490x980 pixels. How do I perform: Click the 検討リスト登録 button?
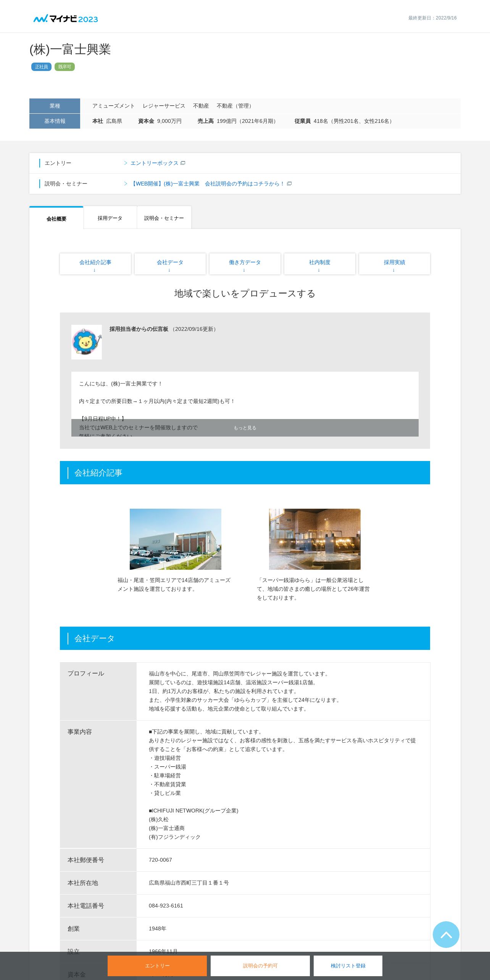(x=348, y=965)
